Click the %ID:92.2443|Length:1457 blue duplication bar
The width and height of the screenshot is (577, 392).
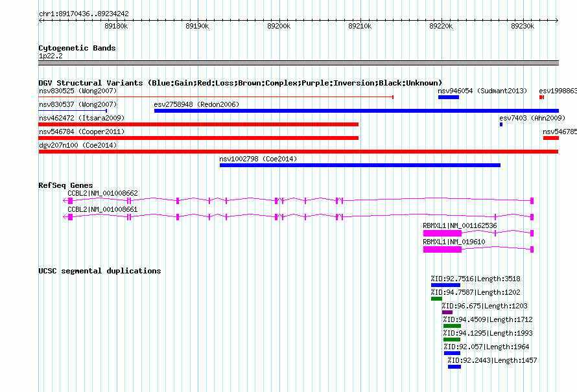click(454, 367)
